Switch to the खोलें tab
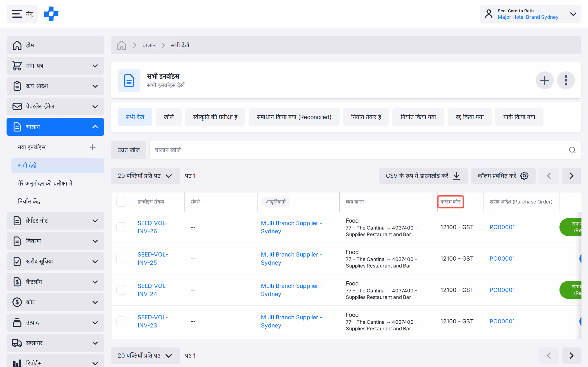This screenshot has height=367, width=588. (169, 117)
